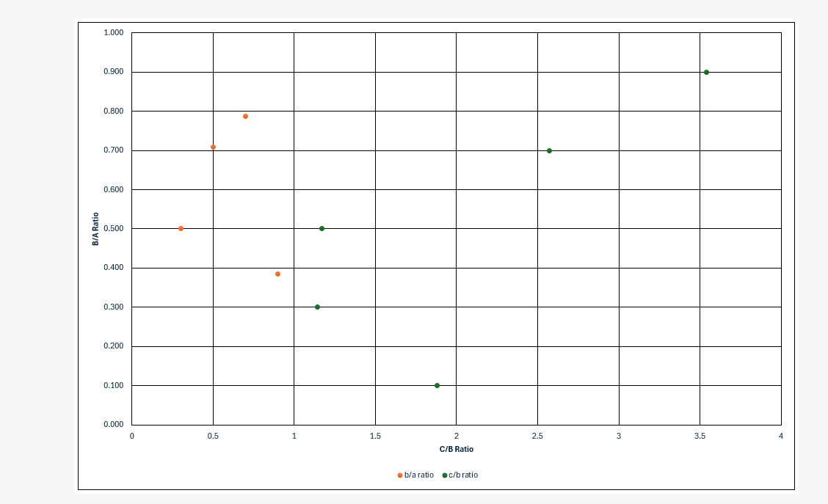828x504 pixels.
Task: Click the 0.100 vertical axis label
Action: [x=114, y=385]
